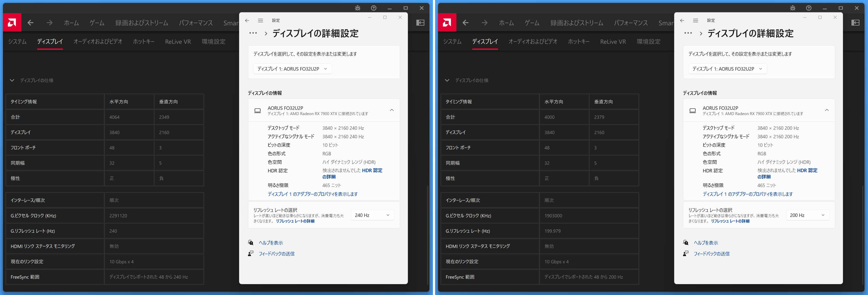Click ヘルプを表示 icon in right Settings window

click(686, 243)
